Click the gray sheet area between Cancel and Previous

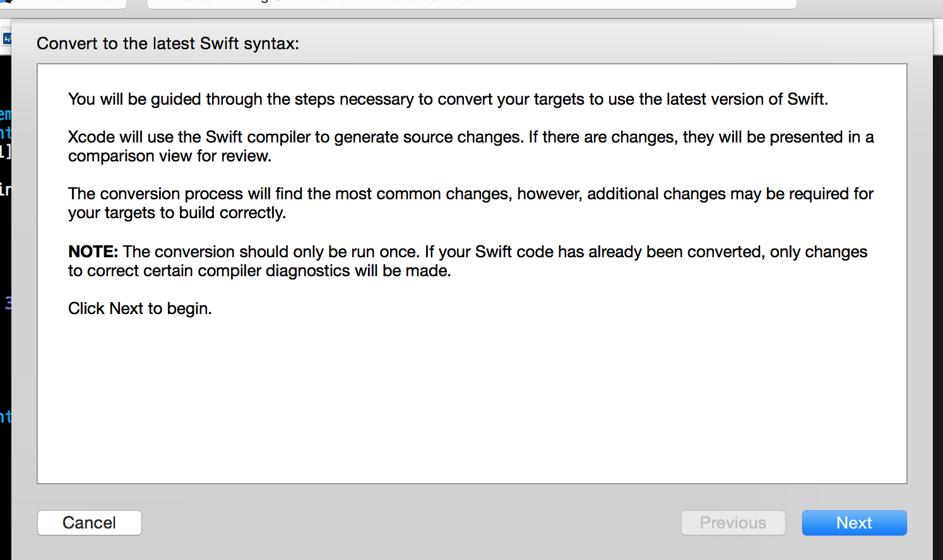coord(411,523)
